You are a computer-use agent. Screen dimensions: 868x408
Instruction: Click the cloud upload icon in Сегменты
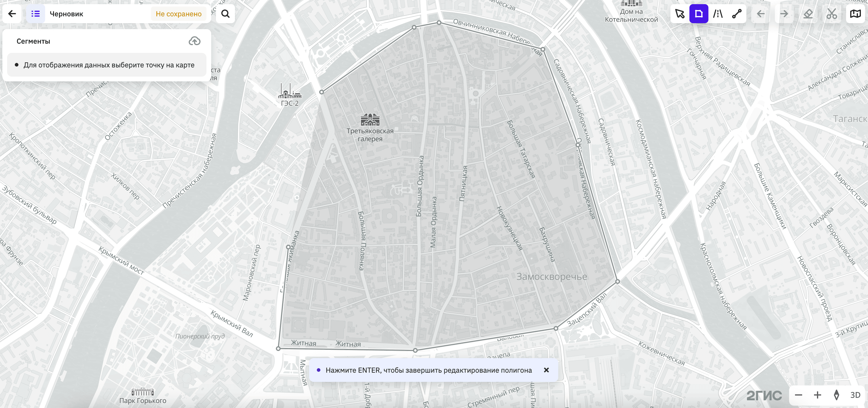click(x=194, y=41)
